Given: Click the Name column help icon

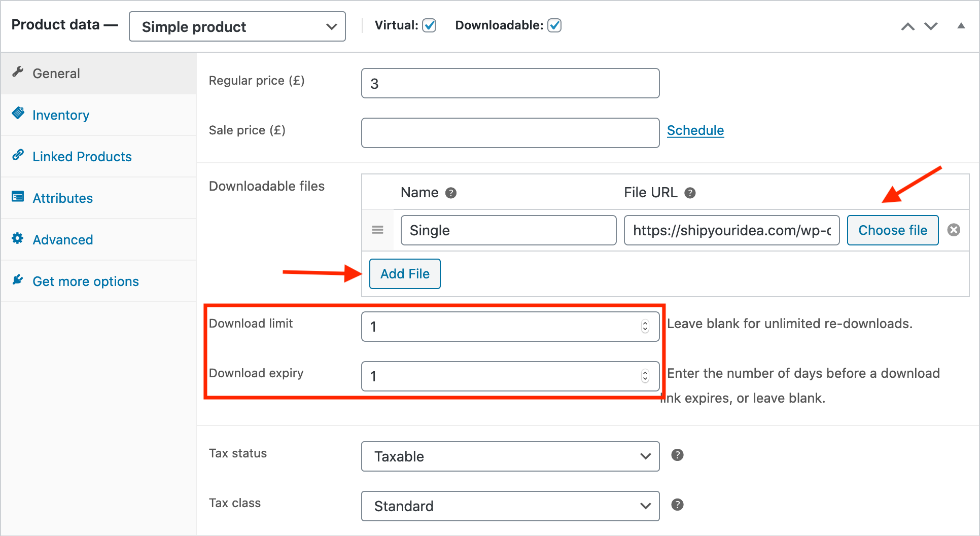Looking at the screenshot, I should coord(451,193).
